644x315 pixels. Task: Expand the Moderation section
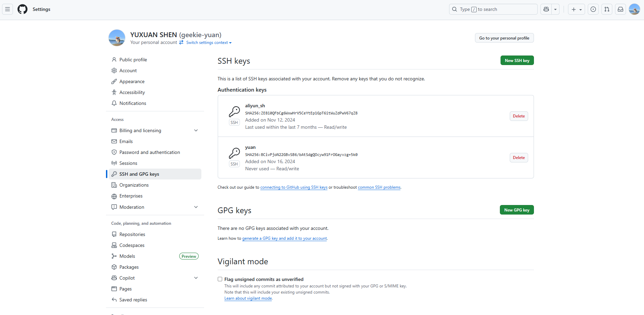pos(196,207)
